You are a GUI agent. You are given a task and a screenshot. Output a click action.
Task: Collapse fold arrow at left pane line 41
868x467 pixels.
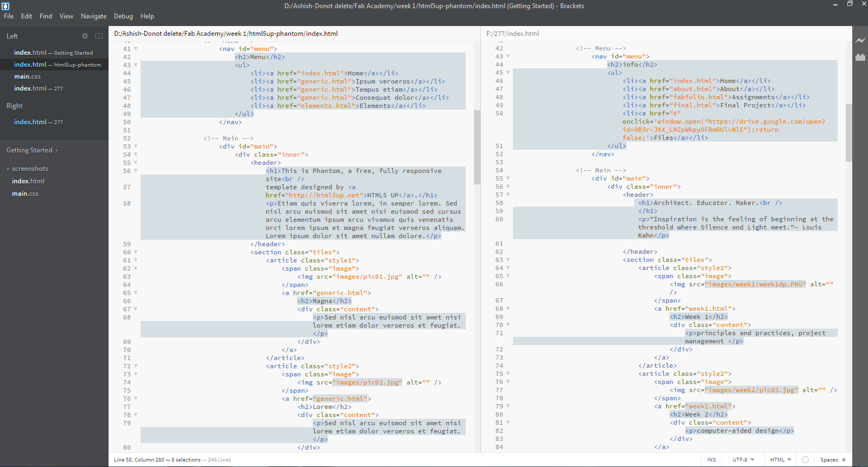click(x=136, y=49)
